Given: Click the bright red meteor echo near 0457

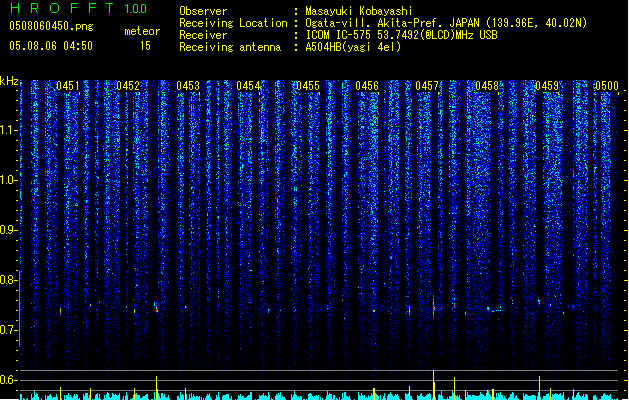Looking at the screenshot, I should coord(434,308).
